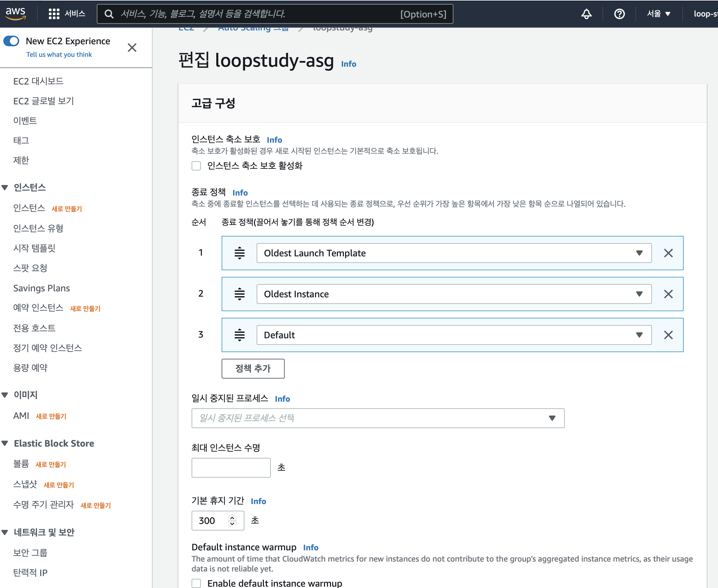Remove the Oldest Instance policy row
This screenshot has height=588, width=718.
668,294
